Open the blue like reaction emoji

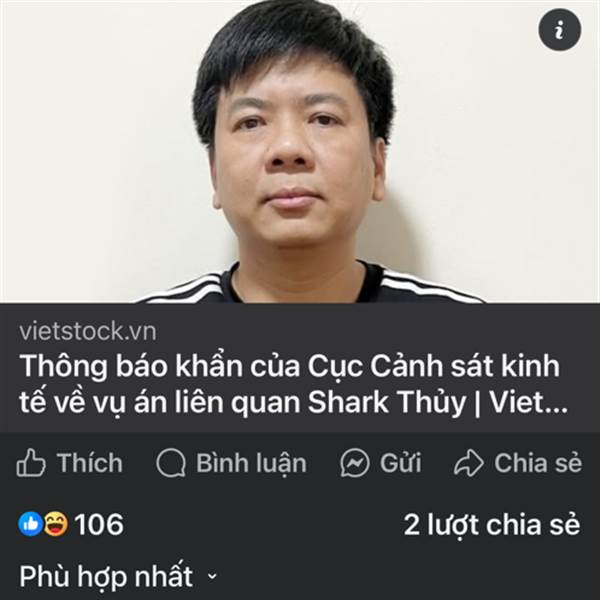(x=31, y=524)
